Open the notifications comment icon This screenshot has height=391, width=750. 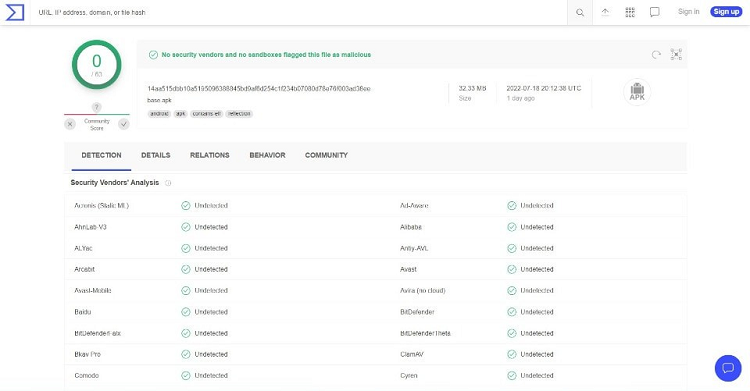[654, 12]
